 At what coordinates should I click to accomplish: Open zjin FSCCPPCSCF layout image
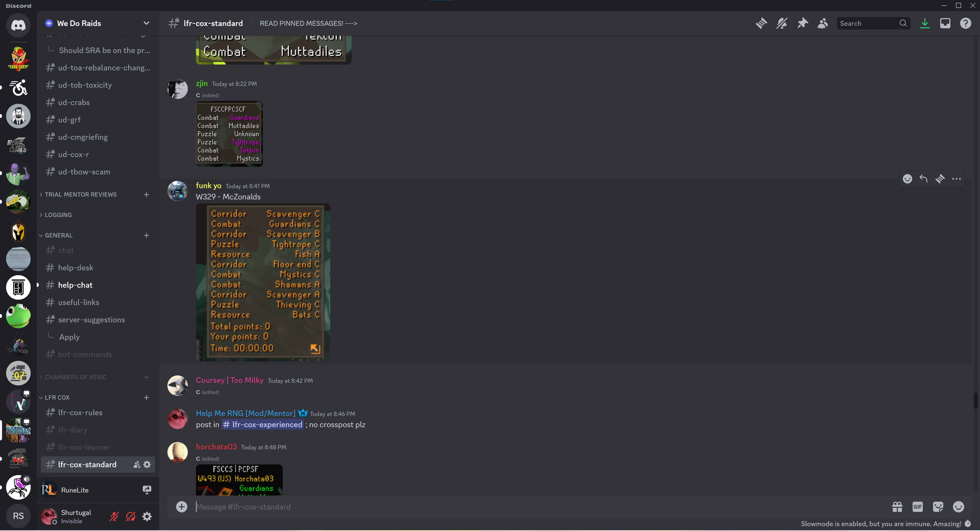pyautogui.click(x=229, y=134)
